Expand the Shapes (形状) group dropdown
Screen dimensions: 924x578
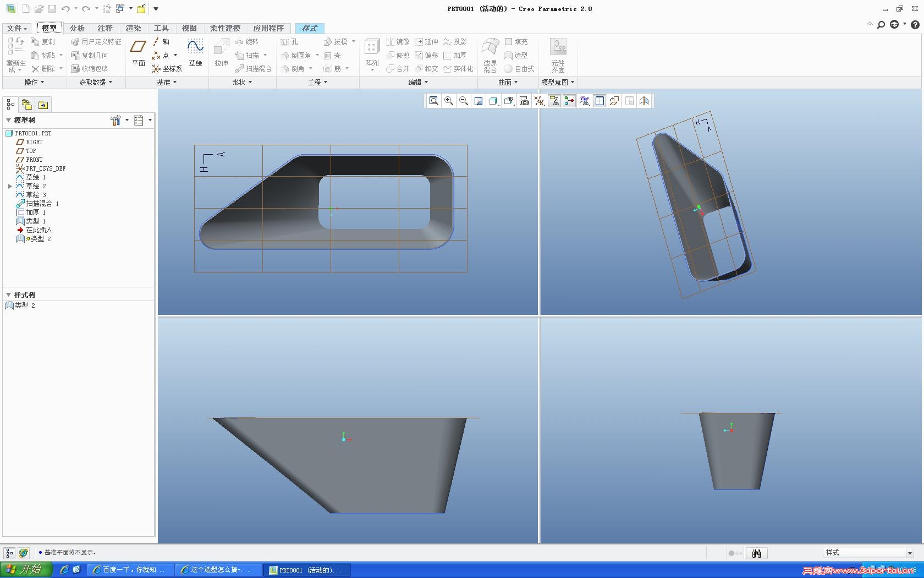click(242, 82)
